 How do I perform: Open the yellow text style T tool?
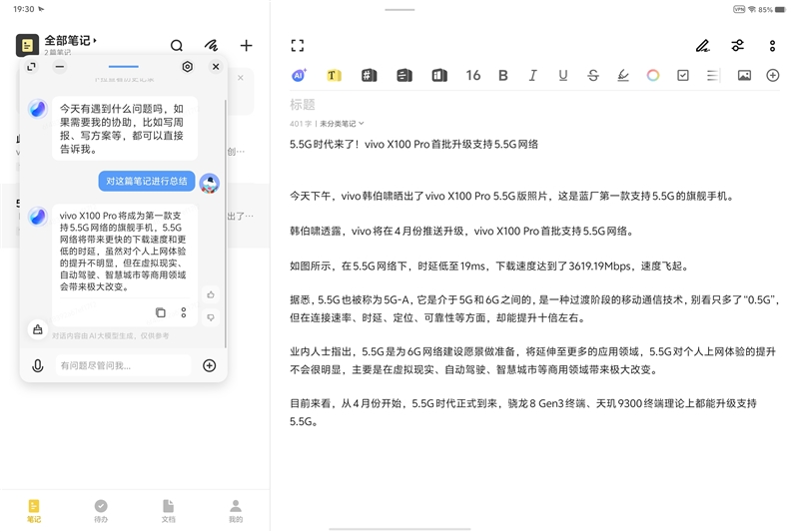(x=334, y=75)
